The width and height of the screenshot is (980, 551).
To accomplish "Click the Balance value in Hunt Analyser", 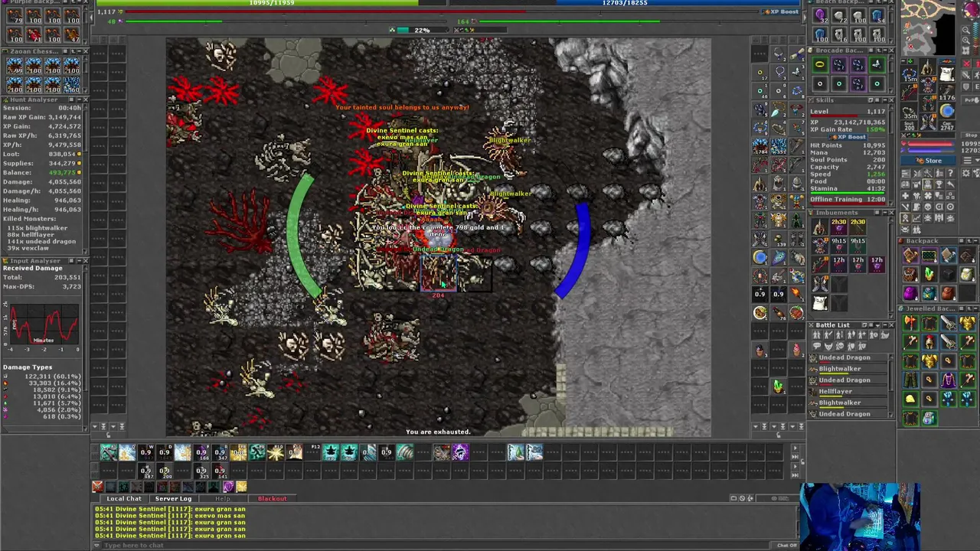I will point(61,173).
